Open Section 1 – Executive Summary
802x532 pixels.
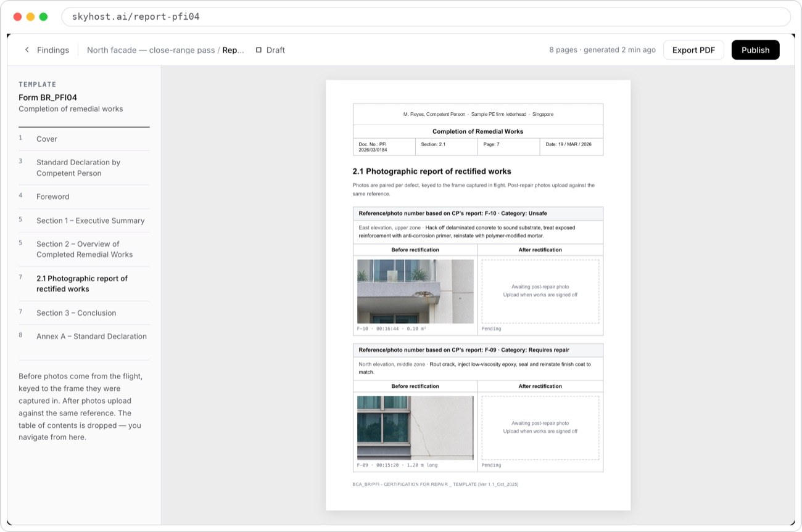coord(84,221)
